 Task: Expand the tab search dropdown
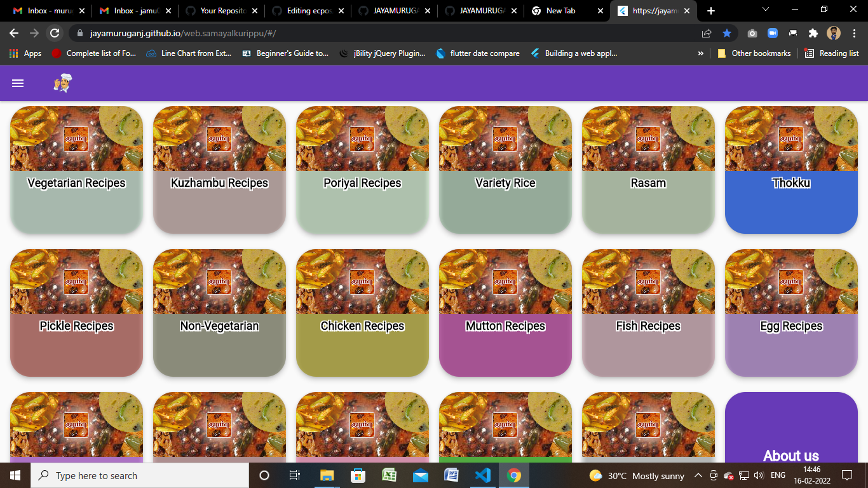(765, 10)
